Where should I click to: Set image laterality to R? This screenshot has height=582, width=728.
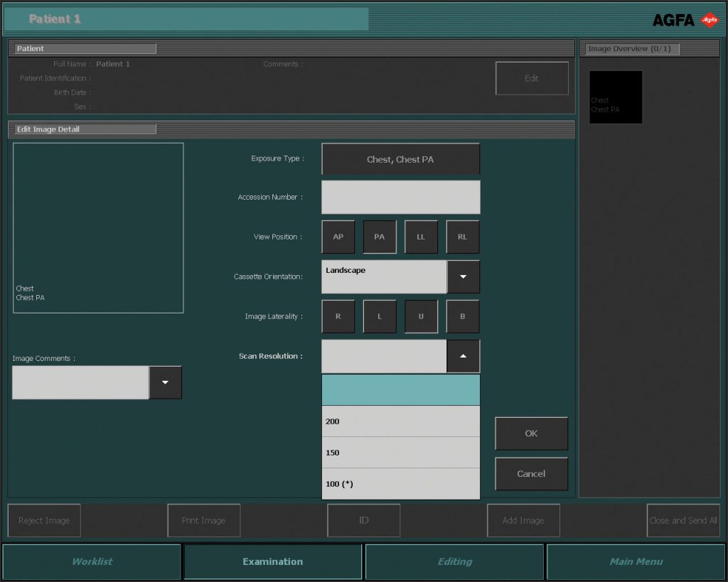coord(338,317)
